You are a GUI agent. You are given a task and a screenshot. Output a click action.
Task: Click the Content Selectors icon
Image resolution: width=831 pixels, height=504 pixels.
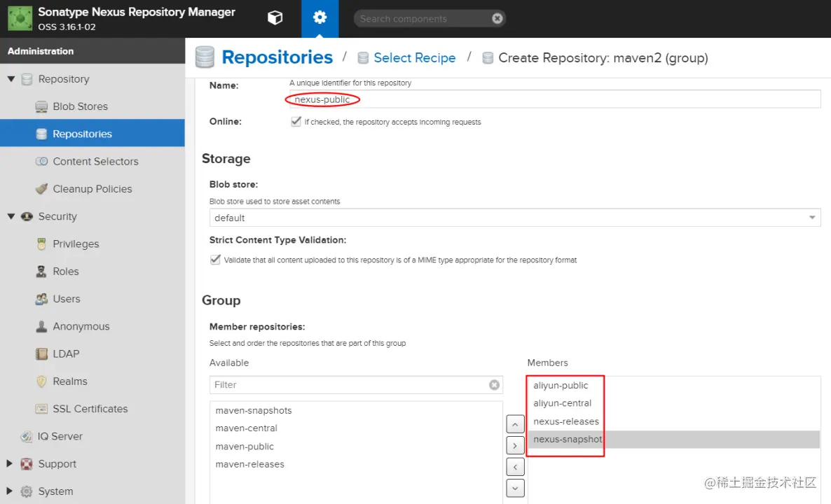point(41,162)
